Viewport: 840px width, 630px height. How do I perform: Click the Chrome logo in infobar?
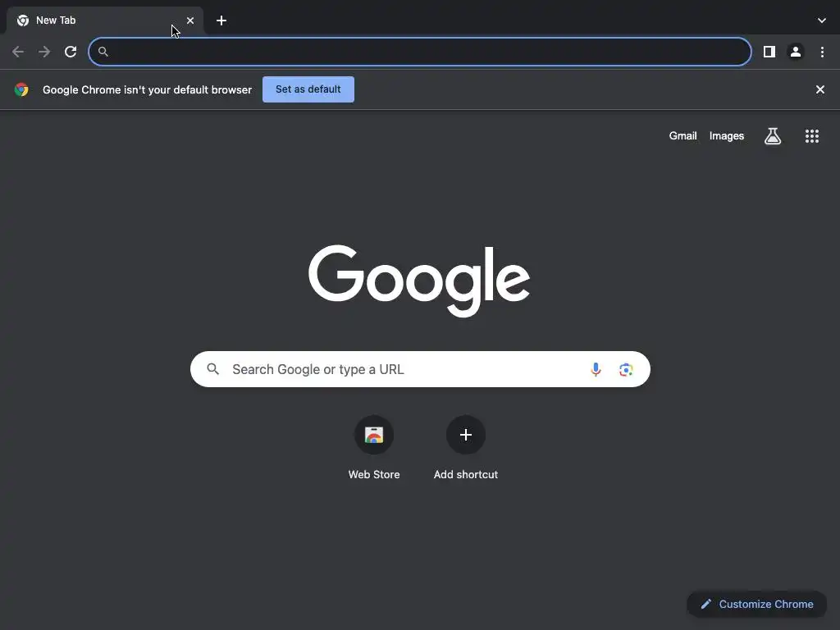(21, 89)
